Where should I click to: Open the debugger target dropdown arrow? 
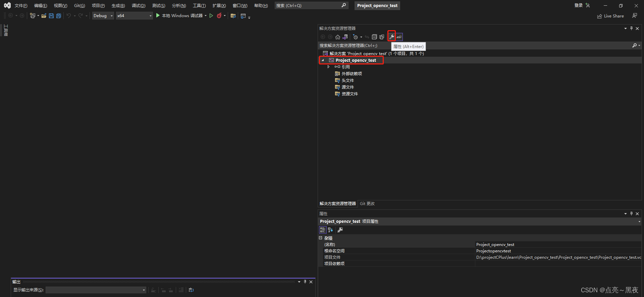click(x=206, y=16)
